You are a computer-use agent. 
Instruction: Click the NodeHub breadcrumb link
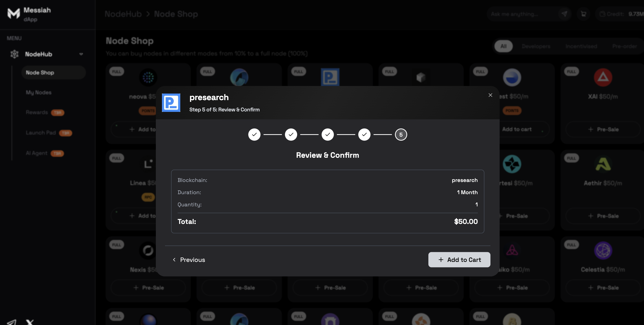pyautogui.click(x=123, y=14)
